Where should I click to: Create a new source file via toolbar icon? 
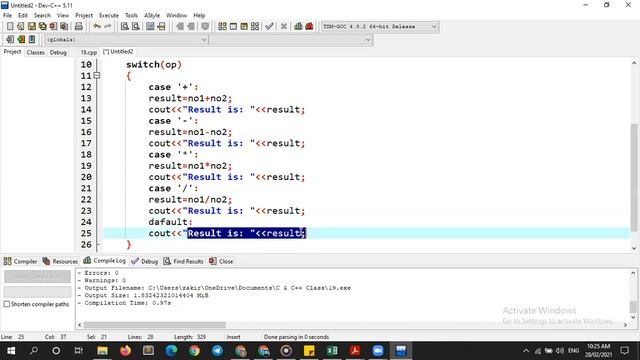[x=10, y=27]
